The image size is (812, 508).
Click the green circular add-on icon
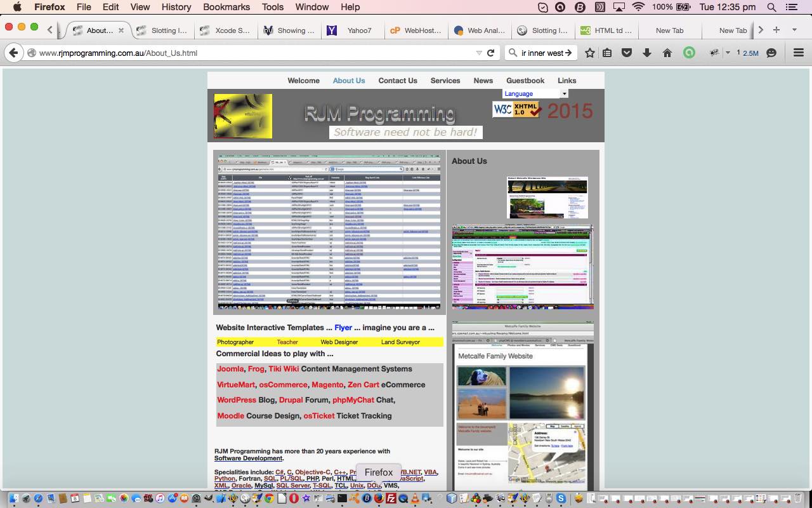tap(689, 53)
